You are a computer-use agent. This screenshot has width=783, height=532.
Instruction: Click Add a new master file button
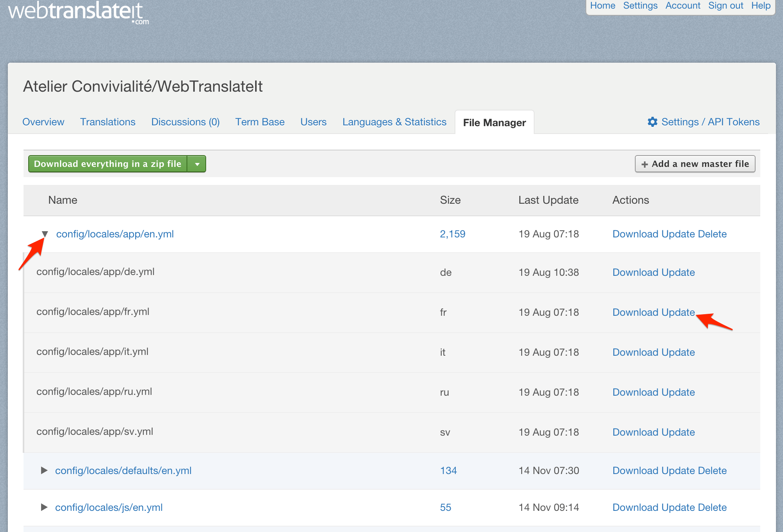695,164
